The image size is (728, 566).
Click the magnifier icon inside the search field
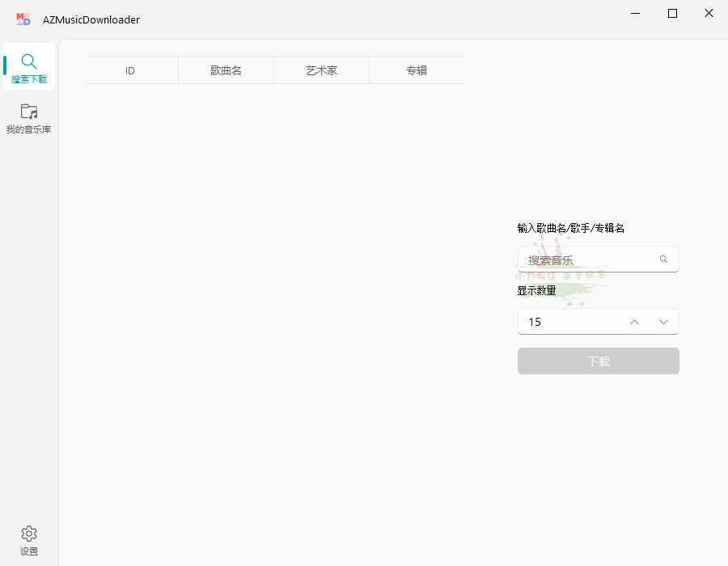point(663,259)
